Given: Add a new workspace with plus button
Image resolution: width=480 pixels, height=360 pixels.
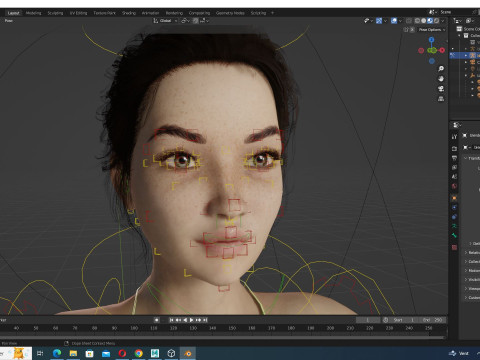Looking at the screenshot, I should tap(272, 13).
